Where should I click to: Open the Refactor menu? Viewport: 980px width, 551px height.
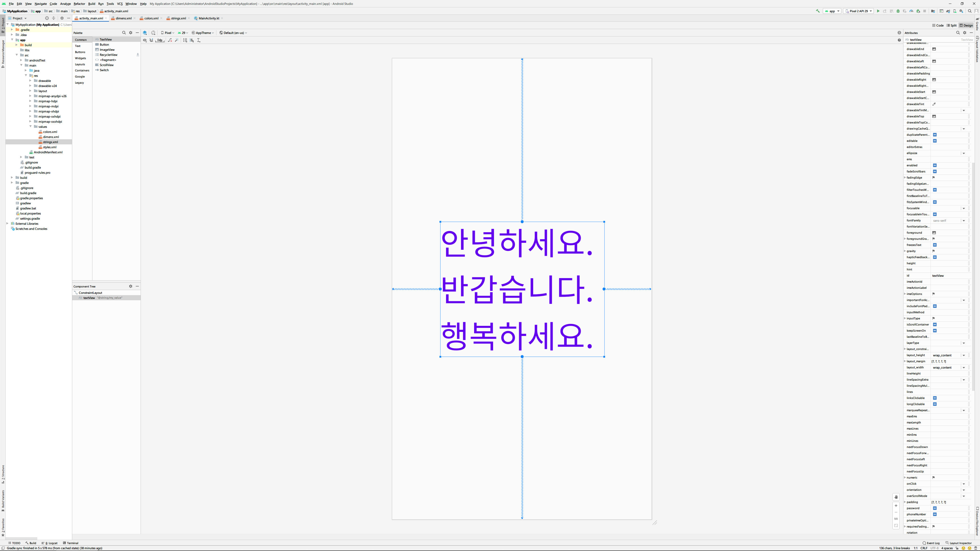79,4
